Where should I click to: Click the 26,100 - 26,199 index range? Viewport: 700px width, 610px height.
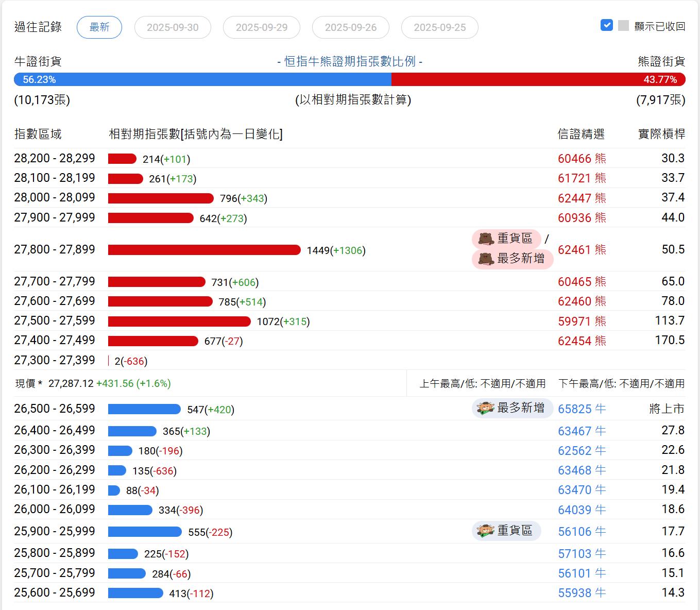click(x=55, y=489)
